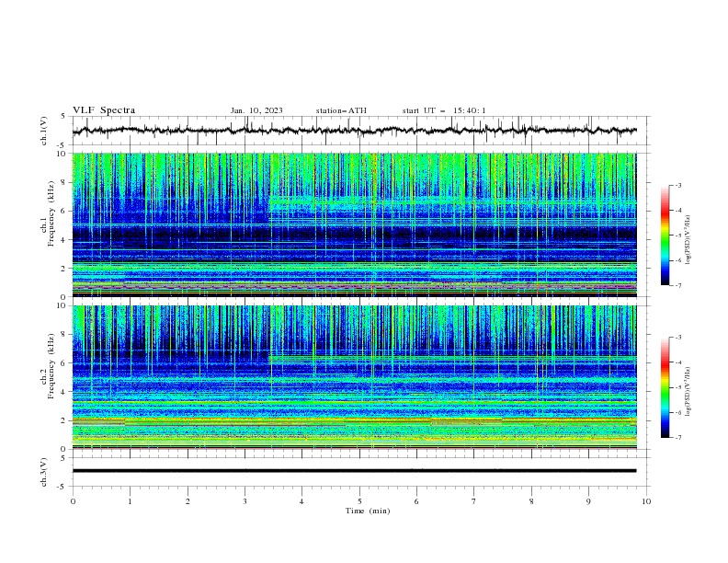
Task: Click the time axis tick label "9"
Action: click(x=588, y=501)
